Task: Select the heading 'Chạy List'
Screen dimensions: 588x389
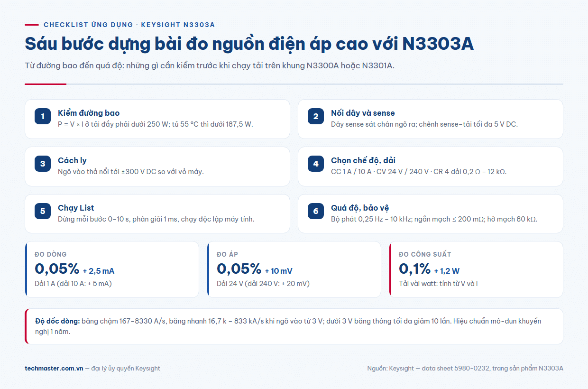Action: [x=76, y=208]
